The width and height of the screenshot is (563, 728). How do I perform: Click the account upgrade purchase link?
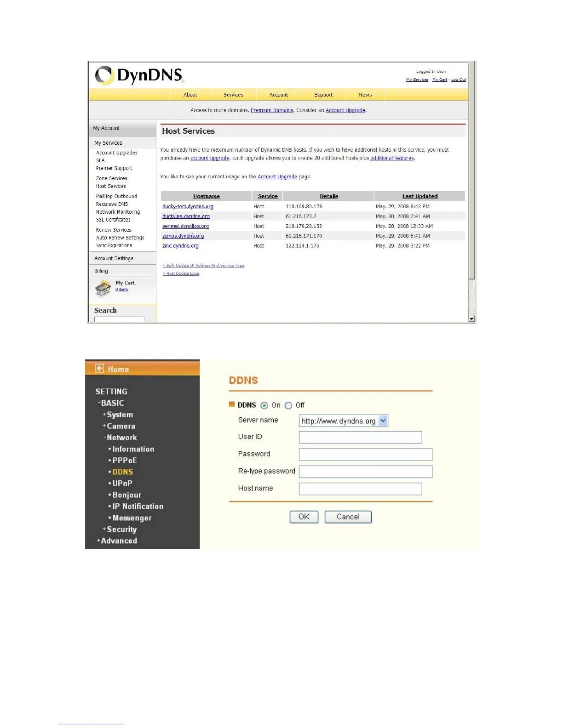pos(210,158)
